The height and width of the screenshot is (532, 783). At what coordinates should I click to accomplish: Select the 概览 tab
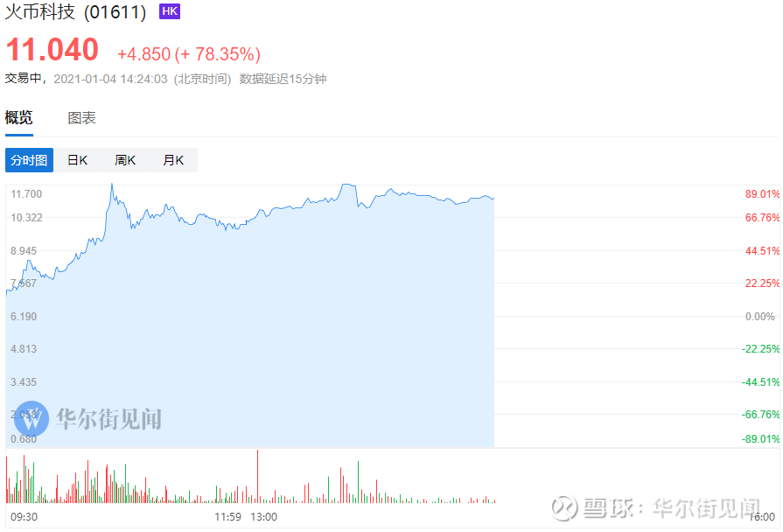tap(18, 117)
